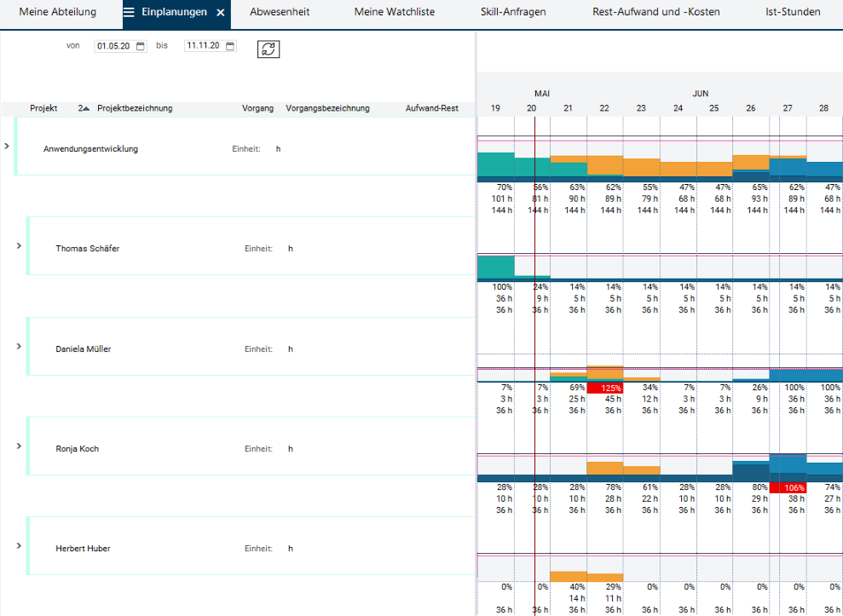Expand Herbert Huber's row
The height and width of the screenshot is (616, 843).
(x=19, y=545)
